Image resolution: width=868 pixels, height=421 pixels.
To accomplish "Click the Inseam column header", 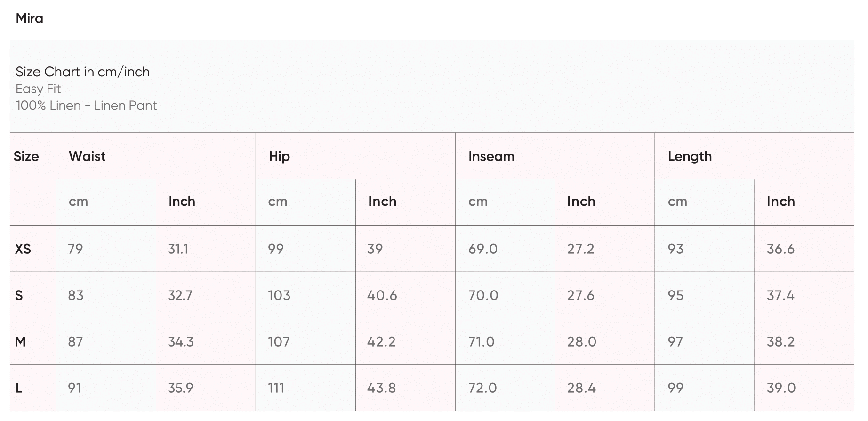I will pyautogui.click(x=491, y=156).
